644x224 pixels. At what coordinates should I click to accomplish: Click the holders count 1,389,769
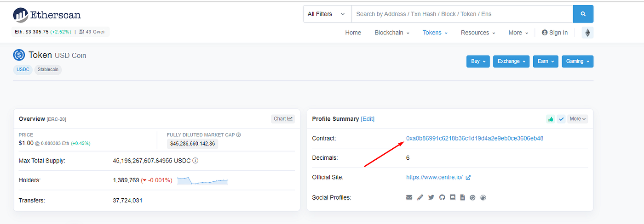126,180
